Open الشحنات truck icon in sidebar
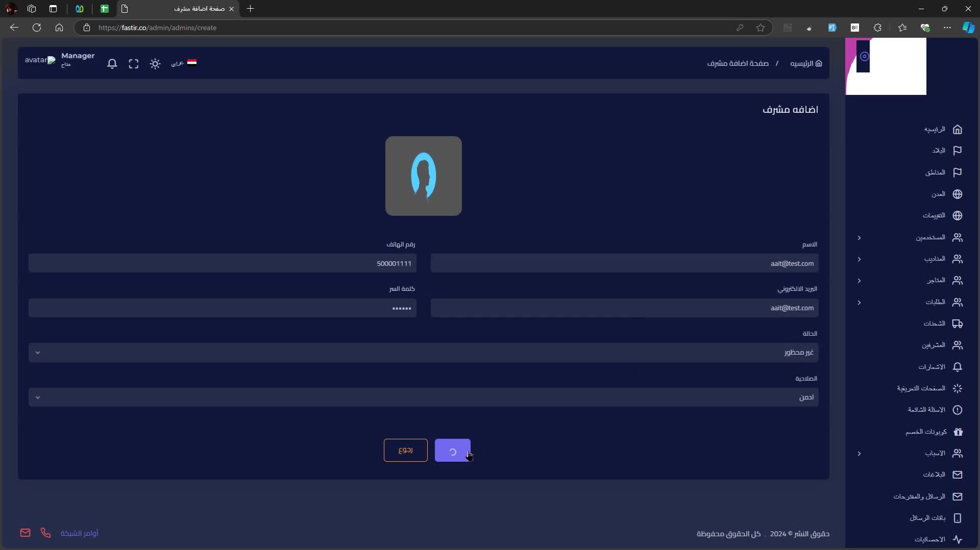The width and height of the screenshot is (980, 550). pyautogui.click(x=957, y=324)
